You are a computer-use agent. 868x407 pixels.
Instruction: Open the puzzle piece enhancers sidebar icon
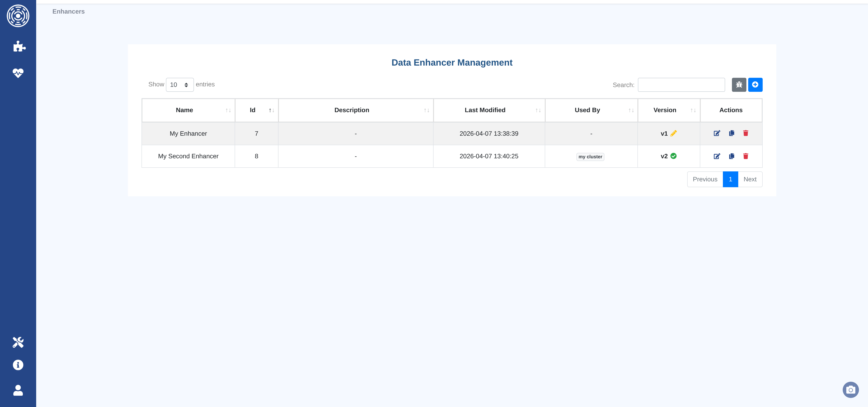19,46
